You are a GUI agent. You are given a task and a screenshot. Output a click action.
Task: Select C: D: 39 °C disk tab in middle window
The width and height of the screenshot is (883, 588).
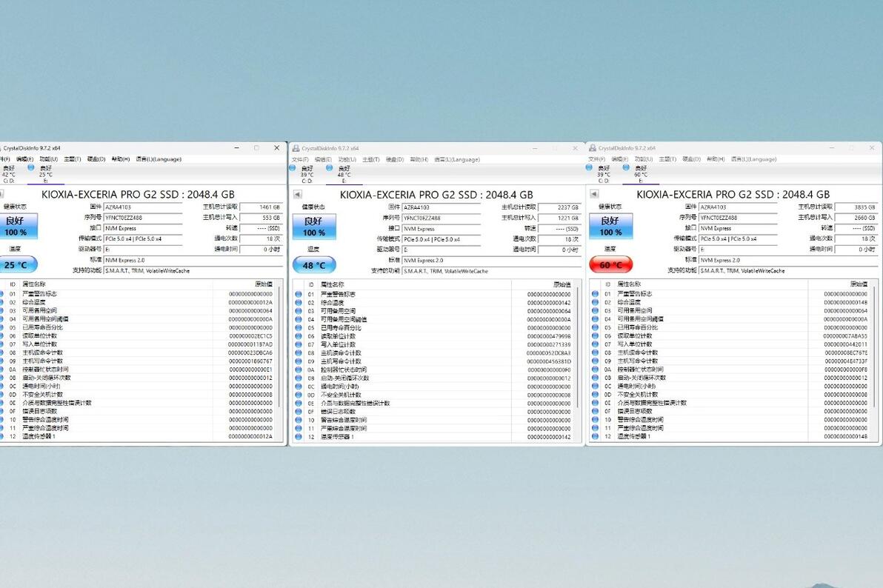307,175
